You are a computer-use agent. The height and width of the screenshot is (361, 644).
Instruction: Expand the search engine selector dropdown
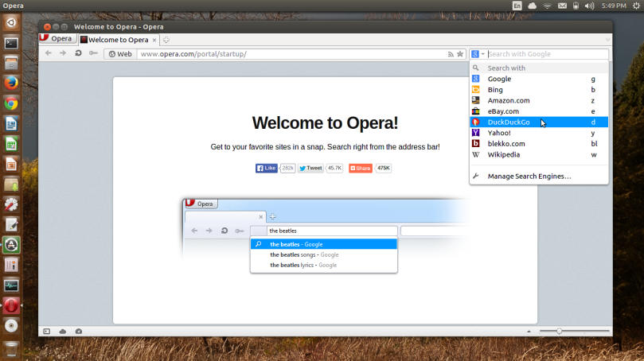pos(478,54)
